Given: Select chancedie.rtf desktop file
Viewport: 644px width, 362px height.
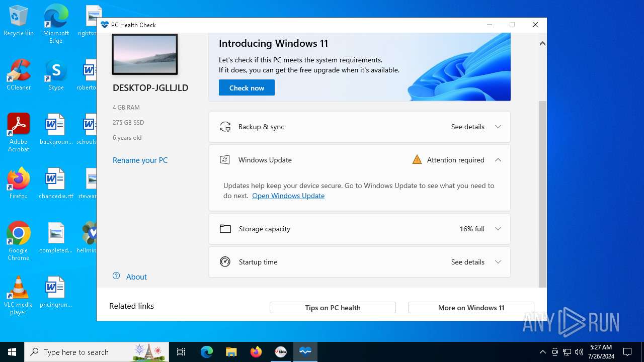Looking at the screenshot, I should (56, 183).
